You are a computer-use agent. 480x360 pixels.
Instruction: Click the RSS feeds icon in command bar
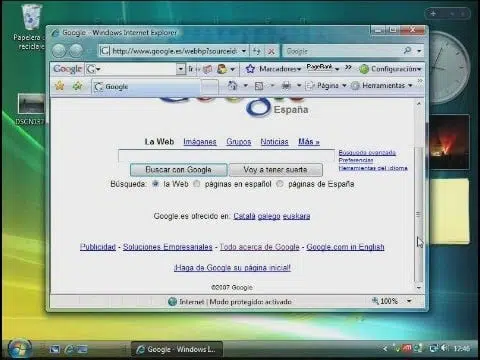pos(259,86)
